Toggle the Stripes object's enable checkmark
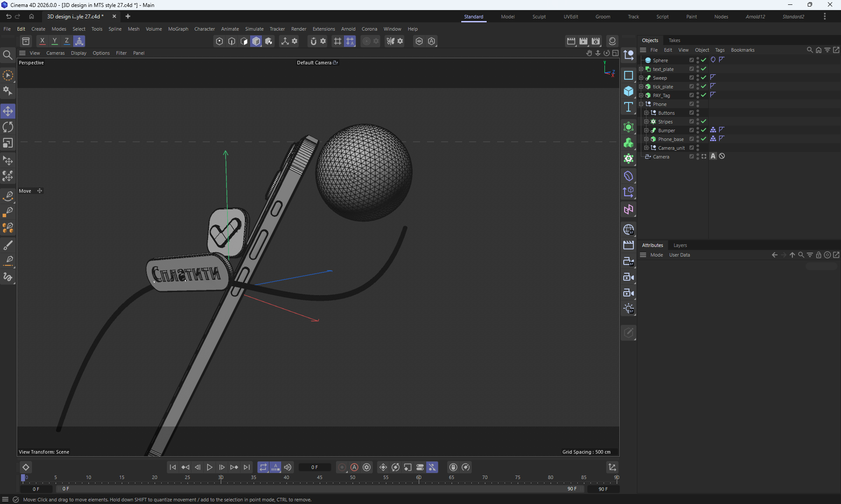Screen dimensions: 841x504 click(x=703, y=121)
